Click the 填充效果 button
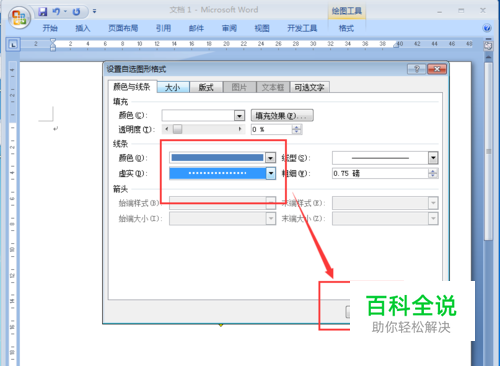The height and width of the screenshot is (366, 500). (282, 116)
